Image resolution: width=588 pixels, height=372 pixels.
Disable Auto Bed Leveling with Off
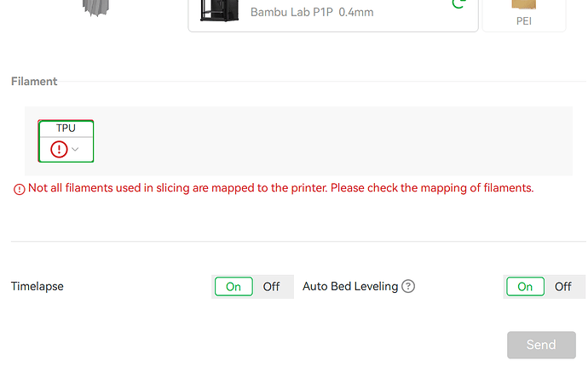563,287
